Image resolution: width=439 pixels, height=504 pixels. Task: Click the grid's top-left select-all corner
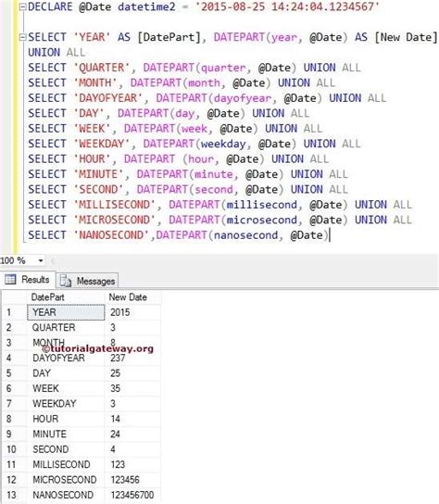[15, 297]
